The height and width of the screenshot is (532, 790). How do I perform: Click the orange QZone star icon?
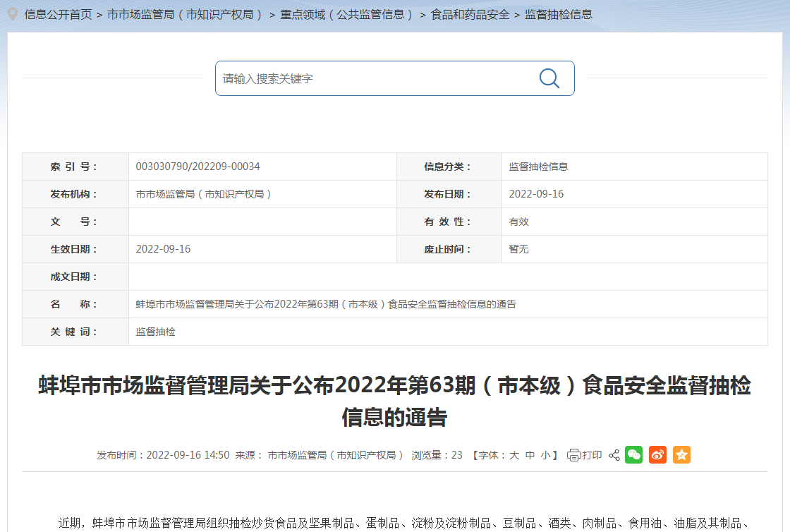tap(681, 455)
